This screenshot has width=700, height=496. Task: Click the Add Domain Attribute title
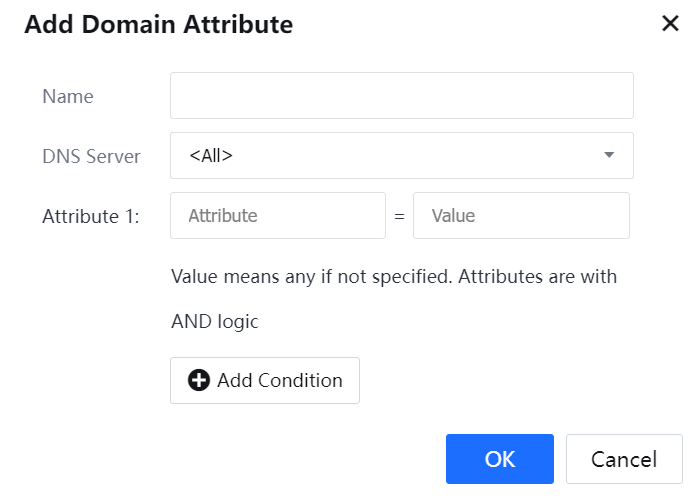[158, 25]
